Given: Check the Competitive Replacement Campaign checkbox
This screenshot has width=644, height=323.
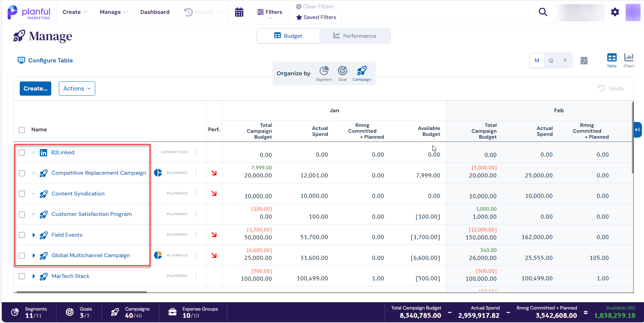Looking at the screenshot, I should [x=22, y=173].
